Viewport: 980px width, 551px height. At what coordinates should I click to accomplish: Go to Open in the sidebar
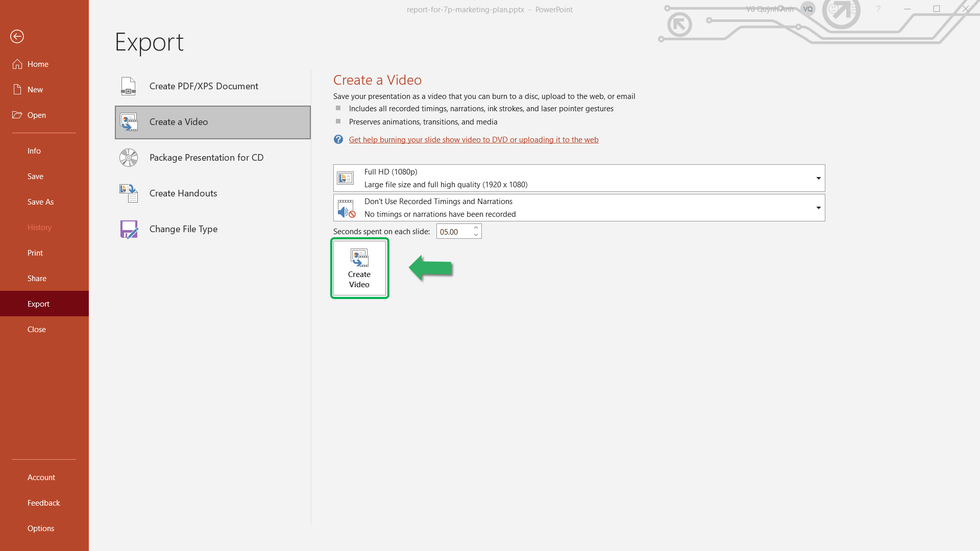[x=44, y=115]
